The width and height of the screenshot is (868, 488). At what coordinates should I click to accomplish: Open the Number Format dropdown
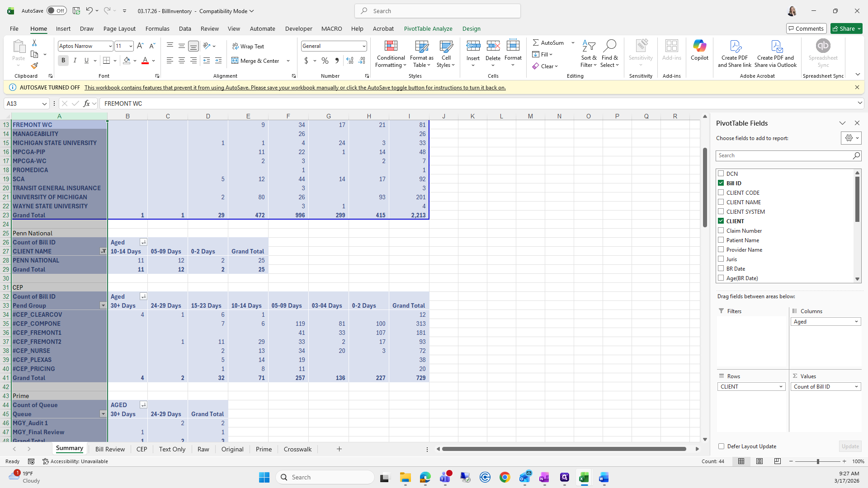pyautogui.click(x=363, y=46)
